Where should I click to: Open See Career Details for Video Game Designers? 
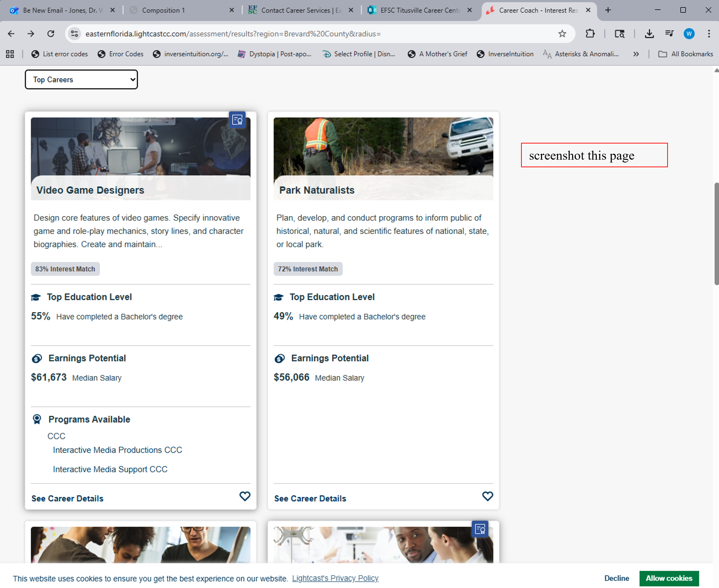tap(67, 499)
